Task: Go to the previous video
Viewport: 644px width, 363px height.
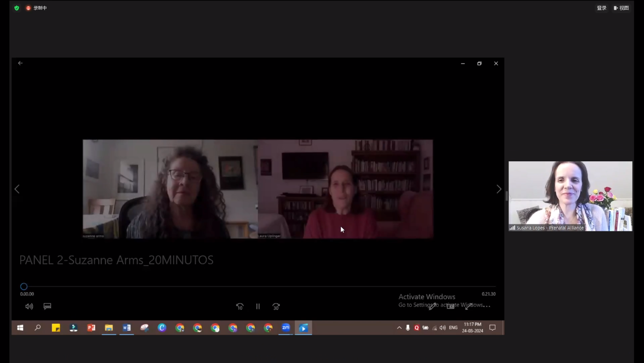Action: (17, 189)
